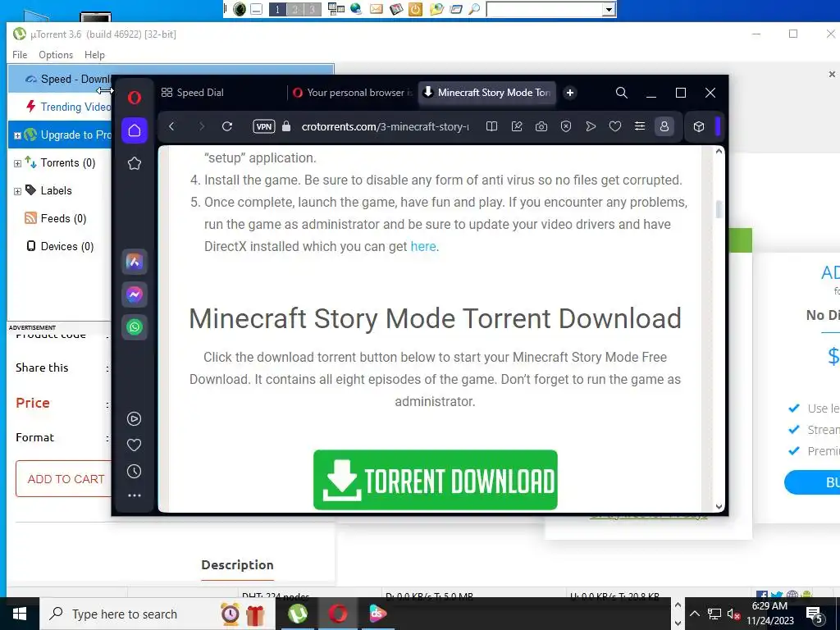The height and width of the screenshot is (630, 840).
Task: Open Player icon in Opera sidebar
Action: click(x=134, y=419)
